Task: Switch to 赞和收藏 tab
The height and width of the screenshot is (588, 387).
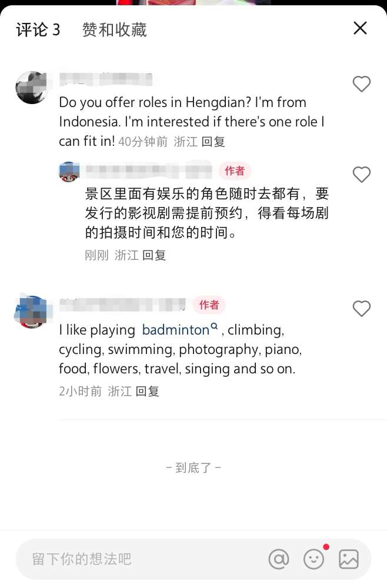Action: pyautogui.click(x=114, y=29)
